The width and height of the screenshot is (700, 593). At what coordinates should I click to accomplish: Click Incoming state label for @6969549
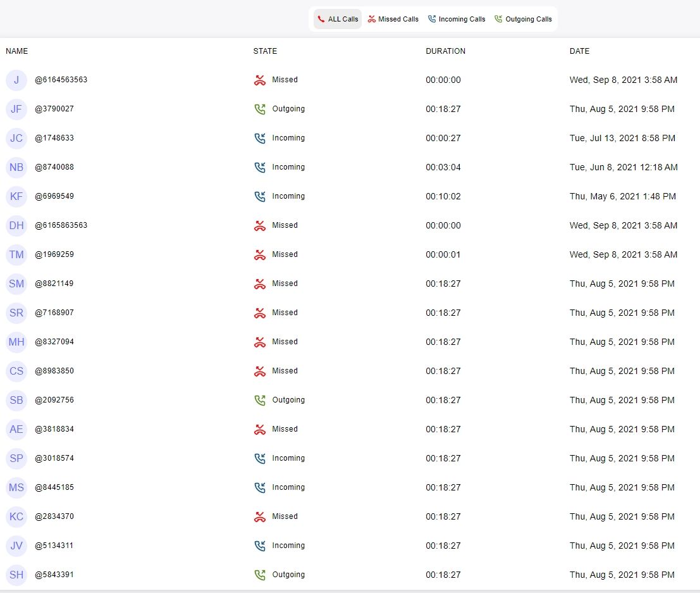tap(288, 196)
